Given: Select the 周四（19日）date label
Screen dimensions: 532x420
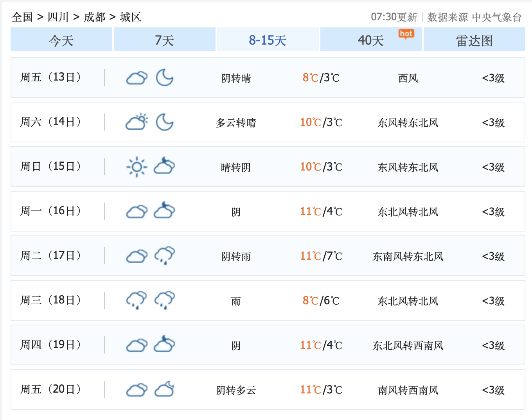Looking at the screenshot, I should (x=51, y=345).
